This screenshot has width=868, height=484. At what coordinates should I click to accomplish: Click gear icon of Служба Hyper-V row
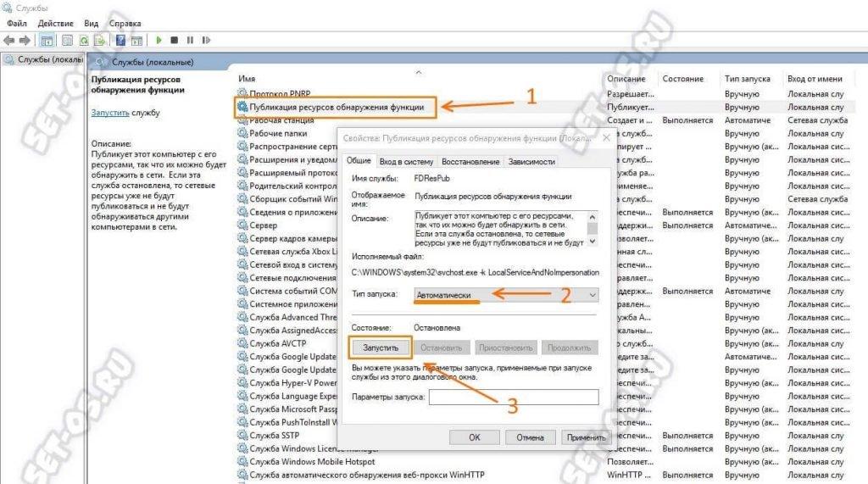(242, 382)
